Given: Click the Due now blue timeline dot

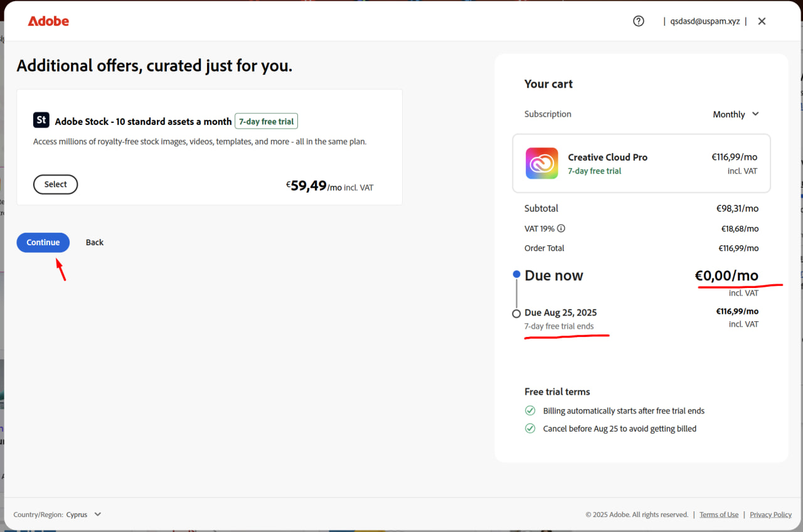Looking at the screenshot, I should pos(516,274).
